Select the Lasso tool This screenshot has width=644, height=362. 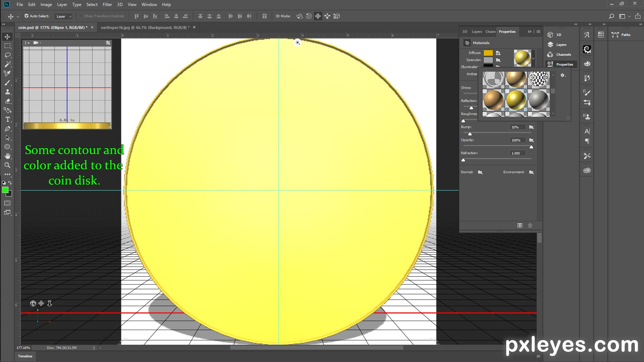[x=7, y=55]
